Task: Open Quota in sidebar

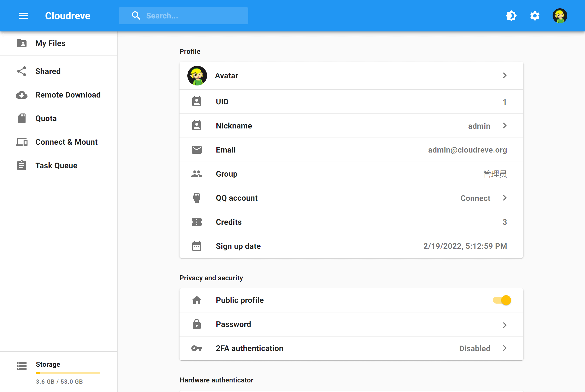Action: pos(58,118)
